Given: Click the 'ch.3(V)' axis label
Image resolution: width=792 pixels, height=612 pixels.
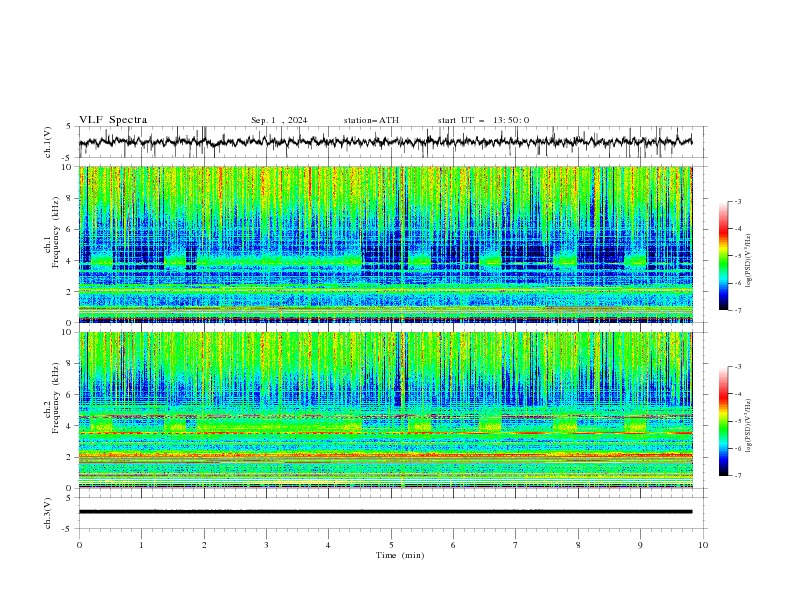Looking at the screenshot, I should coord(48,513).
